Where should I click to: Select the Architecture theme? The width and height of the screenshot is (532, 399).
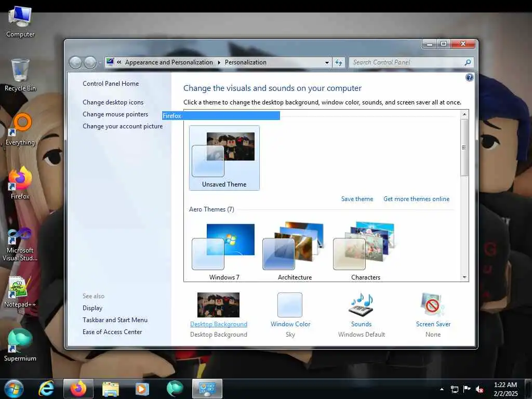point(295,252)
